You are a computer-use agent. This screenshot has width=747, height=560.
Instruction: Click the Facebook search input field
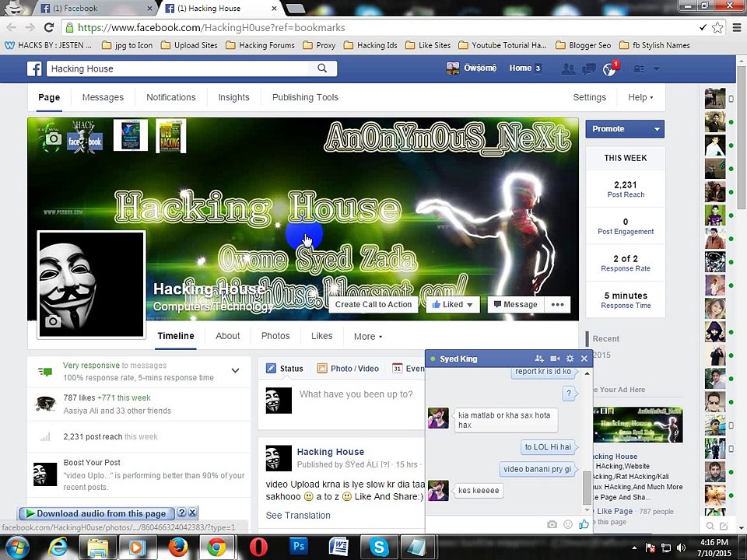(x=181, y=68)
